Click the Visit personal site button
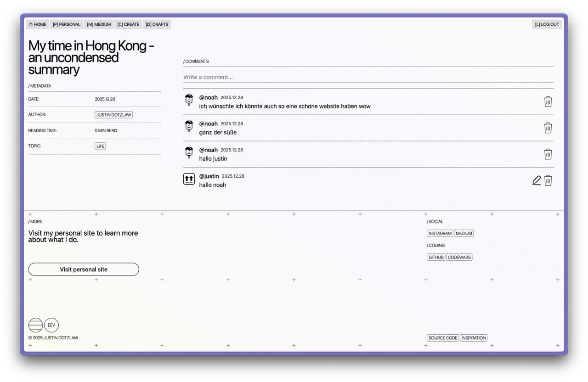This screenshot has width=588, height=382. tap(84, 270)
